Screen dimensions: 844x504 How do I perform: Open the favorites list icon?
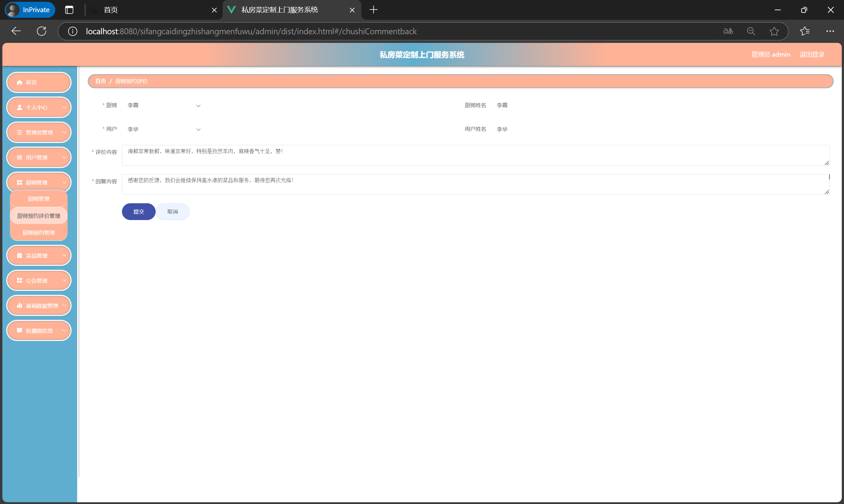804,31
